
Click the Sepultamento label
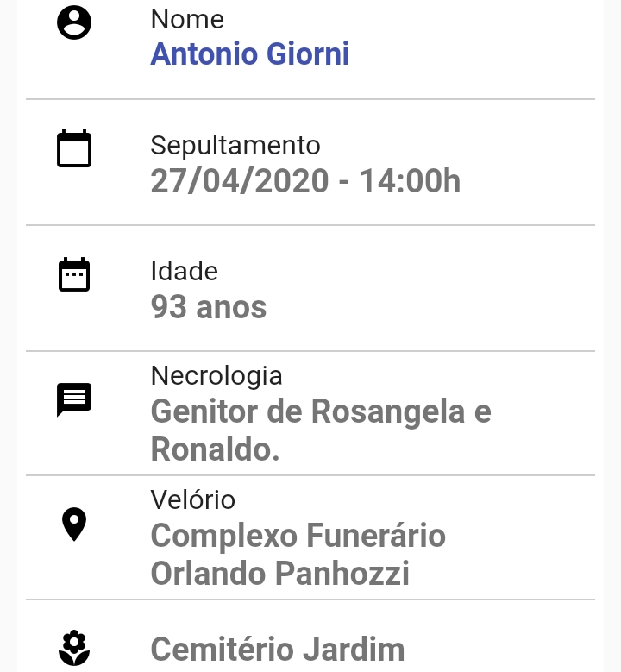click(x=235, y=145)
